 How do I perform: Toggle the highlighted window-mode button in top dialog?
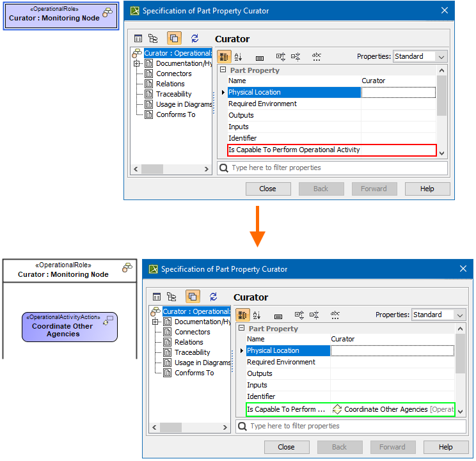click(174, 38)
